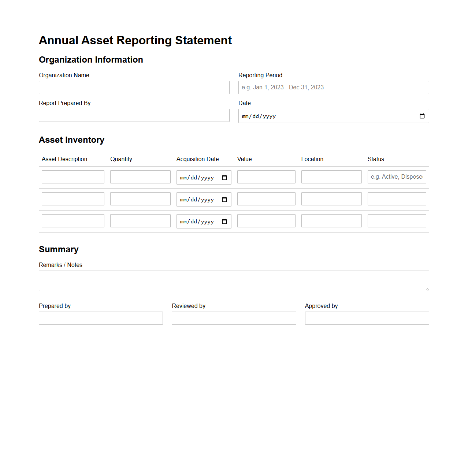This screenshot has height=476, width=468.
Task: Click inside the Remarks / Notes text area
Action: (234, 280)
